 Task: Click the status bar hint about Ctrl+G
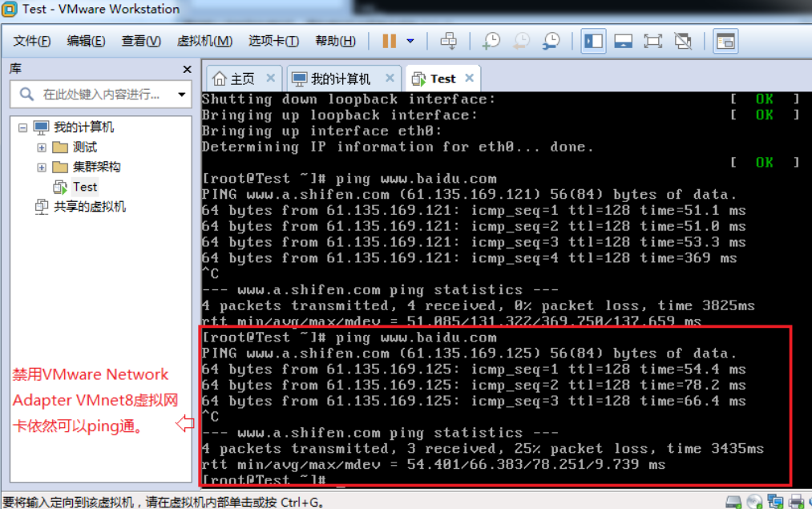[x=164, y=502]
